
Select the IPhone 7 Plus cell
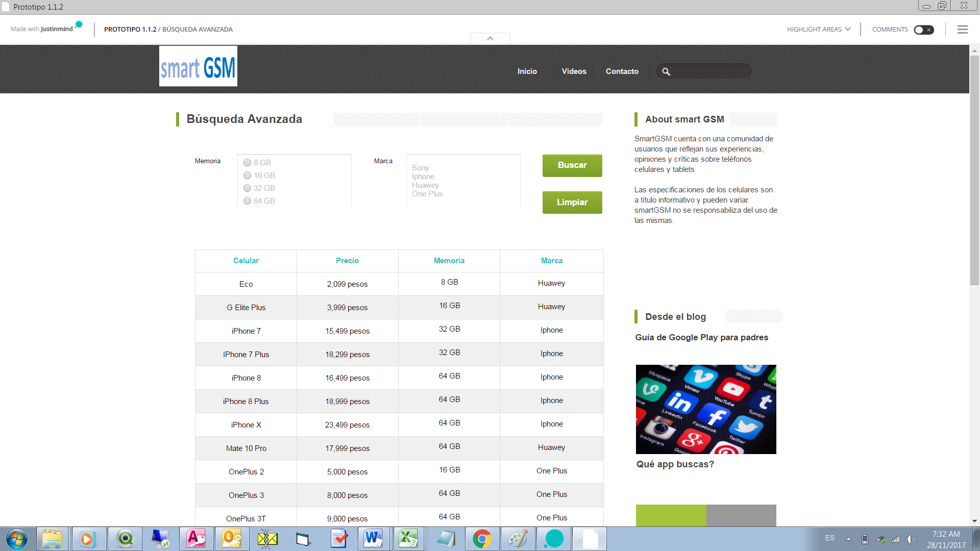point(246,355)
